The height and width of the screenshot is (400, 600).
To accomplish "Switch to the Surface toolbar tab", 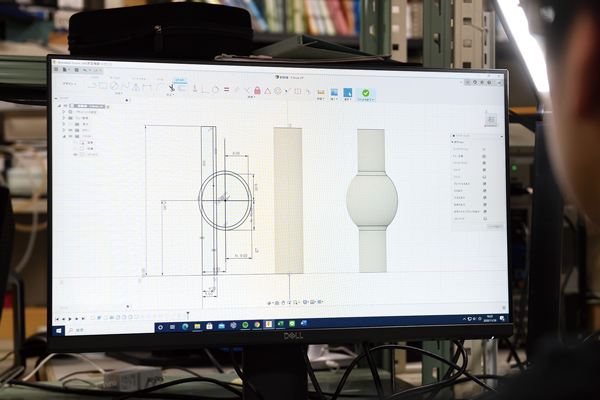I will pos(115,78).
